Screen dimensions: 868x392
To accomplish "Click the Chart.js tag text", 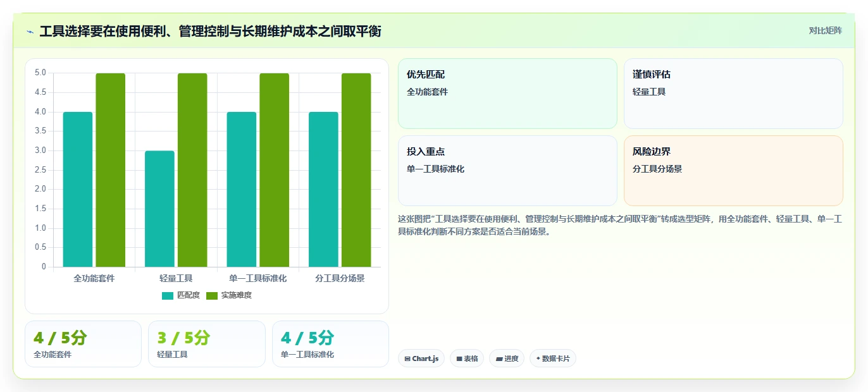I will tap(425, 359).
